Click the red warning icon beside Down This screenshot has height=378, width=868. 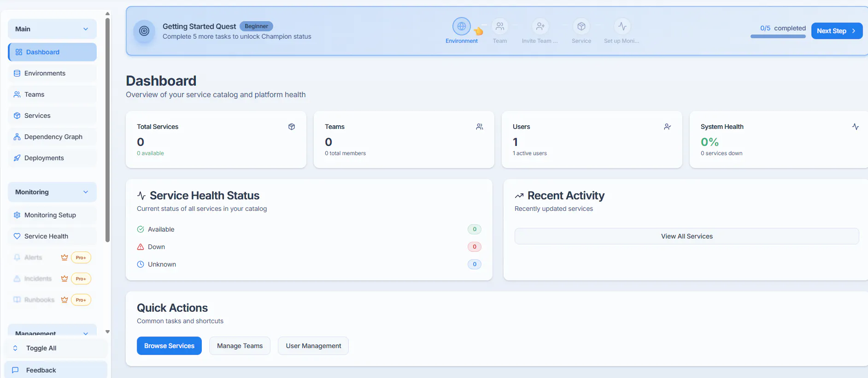141,247
